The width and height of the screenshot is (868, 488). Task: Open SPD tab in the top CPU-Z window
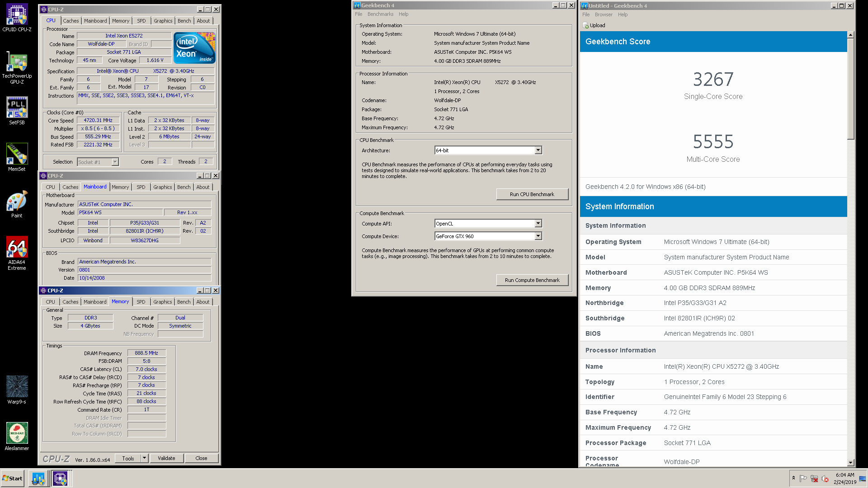tap(142, 21)
